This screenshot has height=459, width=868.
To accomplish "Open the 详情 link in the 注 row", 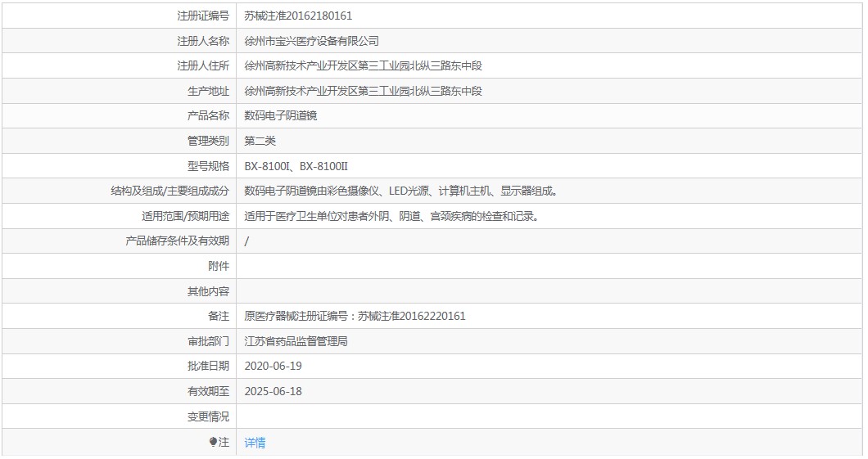I will [x=255, y=443].
